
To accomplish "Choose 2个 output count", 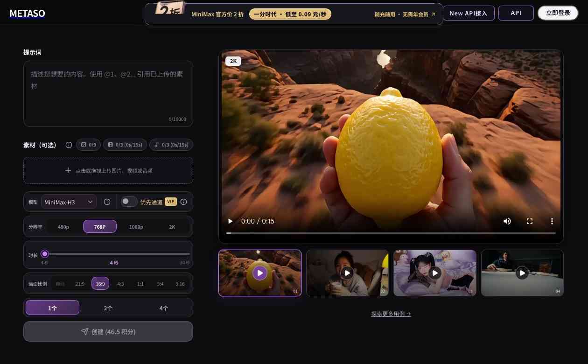I will pos(108,308).
